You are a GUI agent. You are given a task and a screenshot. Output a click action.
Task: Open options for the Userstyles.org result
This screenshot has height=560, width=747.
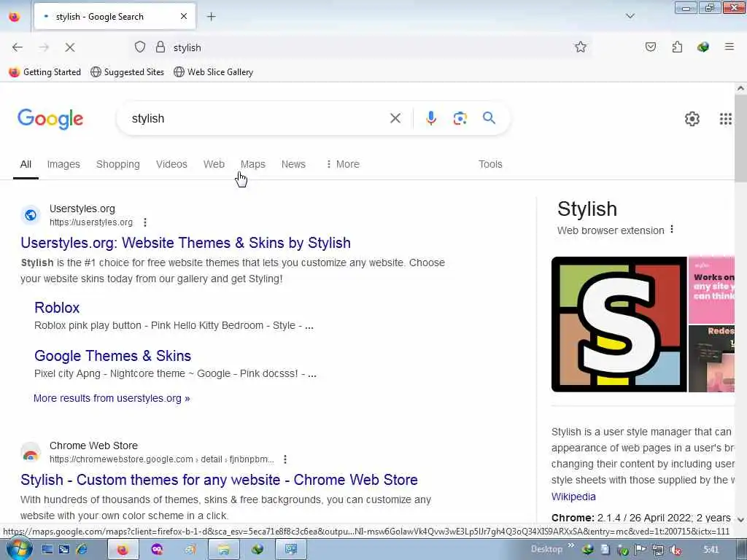[x=145, y=222]
